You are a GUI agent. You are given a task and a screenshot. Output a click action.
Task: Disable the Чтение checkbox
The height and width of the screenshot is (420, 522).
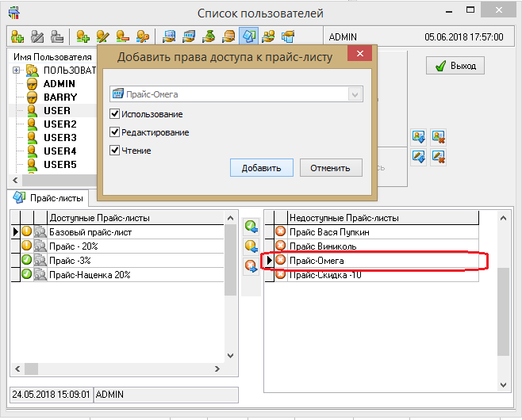pyautogui.click(x=115, y=150)
